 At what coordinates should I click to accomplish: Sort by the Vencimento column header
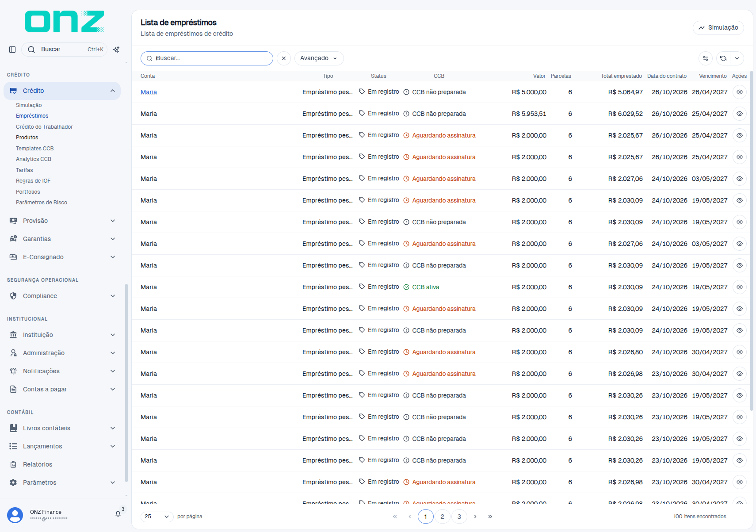713,76
